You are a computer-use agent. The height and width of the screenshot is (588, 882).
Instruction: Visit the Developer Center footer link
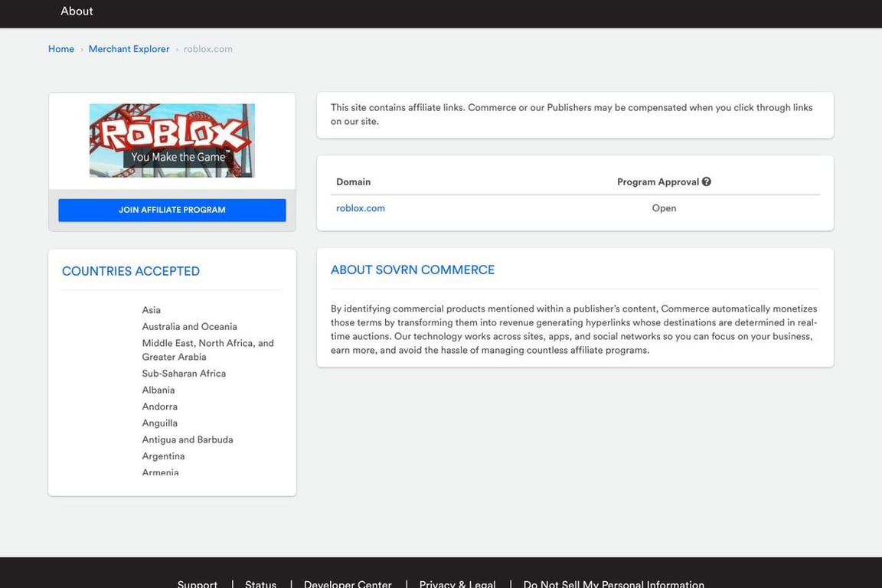click(x=347, y=583)
